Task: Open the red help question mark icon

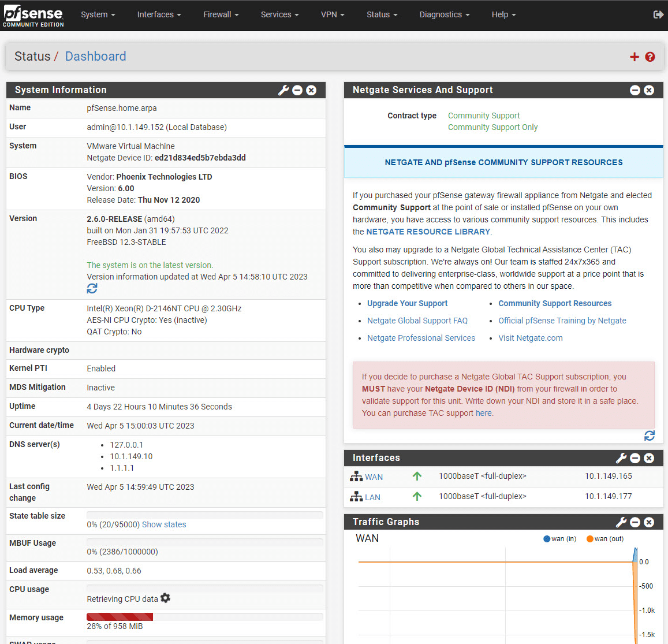Action: pos(650,57)
